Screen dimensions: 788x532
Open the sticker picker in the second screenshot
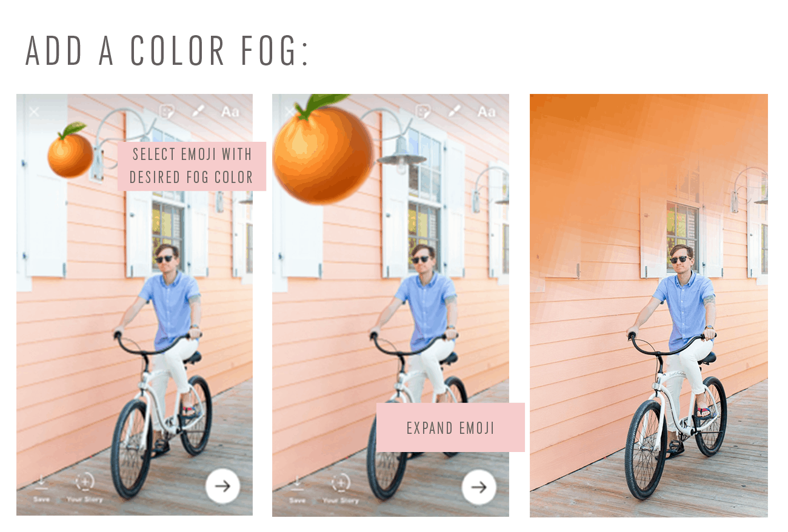pyautogui.click(x=423, y=111)
